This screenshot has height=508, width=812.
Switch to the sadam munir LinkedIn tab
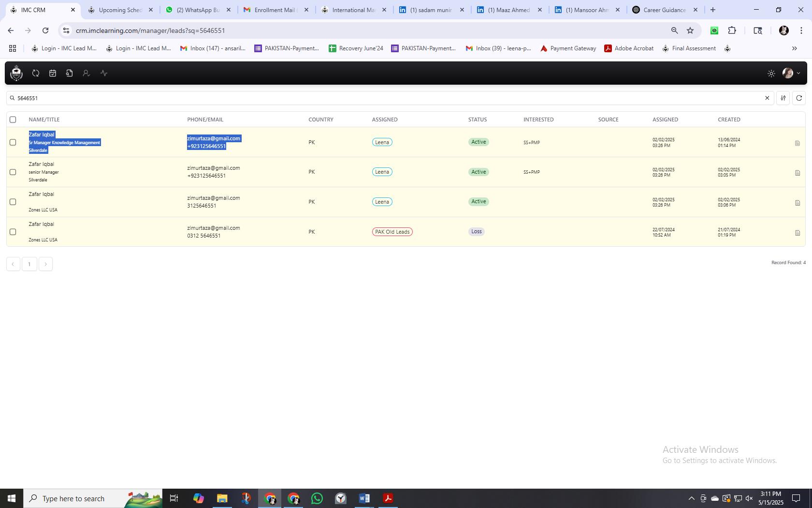(431, 10)
